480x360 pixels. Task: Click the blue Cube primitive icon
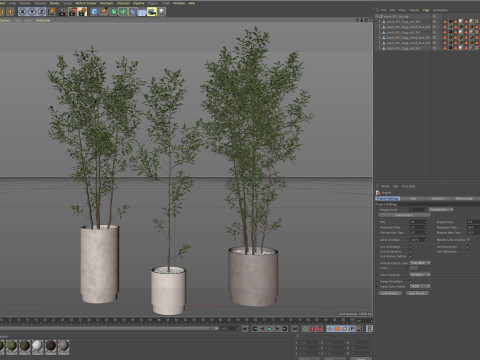tap(95, 12)
